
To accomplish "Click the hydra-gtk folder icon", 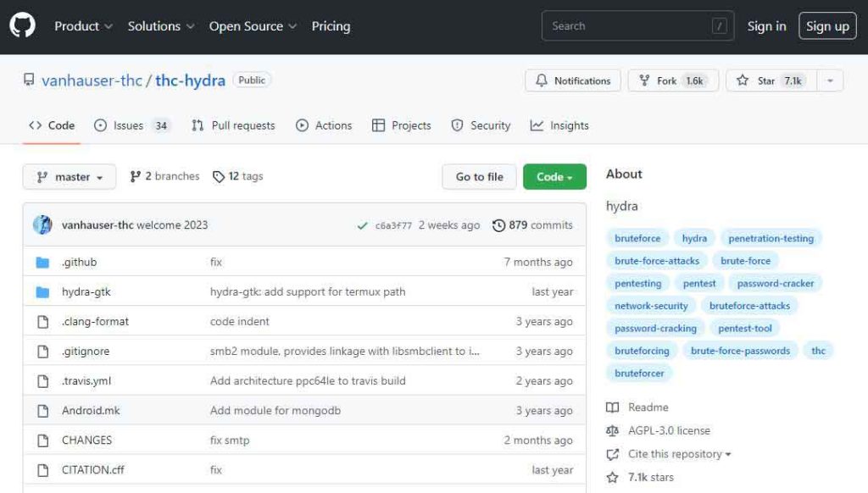I will pyautogui.click(x=43, y=292).
